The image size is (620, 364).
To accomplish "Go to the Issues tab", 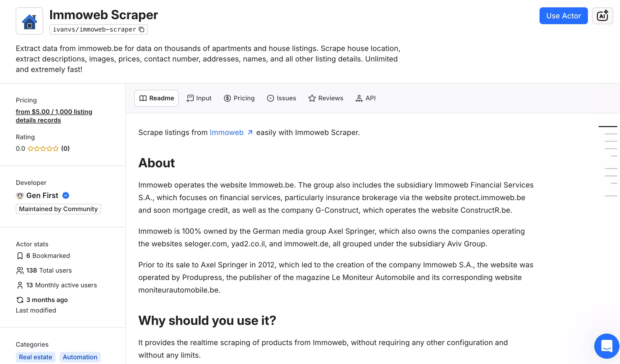I will click(x=282, y=98).
